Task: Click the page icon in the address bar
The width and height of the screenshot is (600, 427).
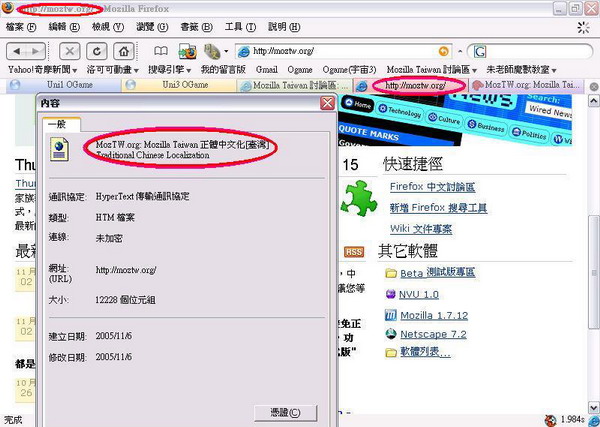Action: point(244,51)
